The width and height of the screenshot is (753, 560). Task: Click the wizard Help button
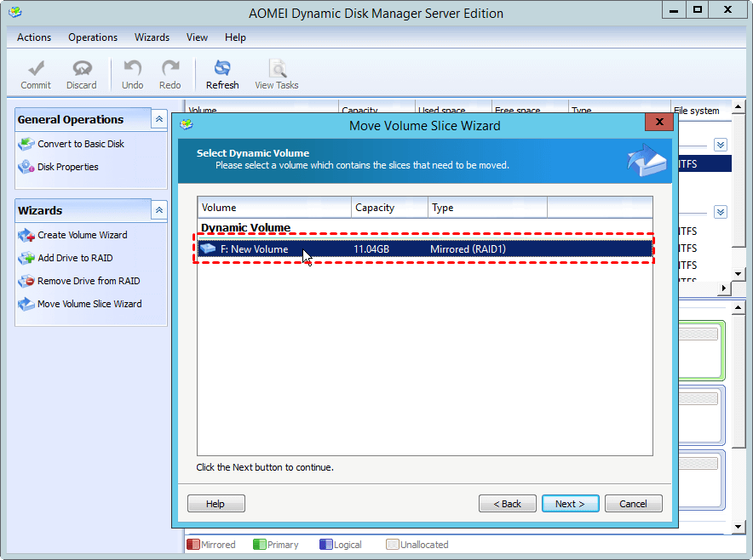pos(216,503)
